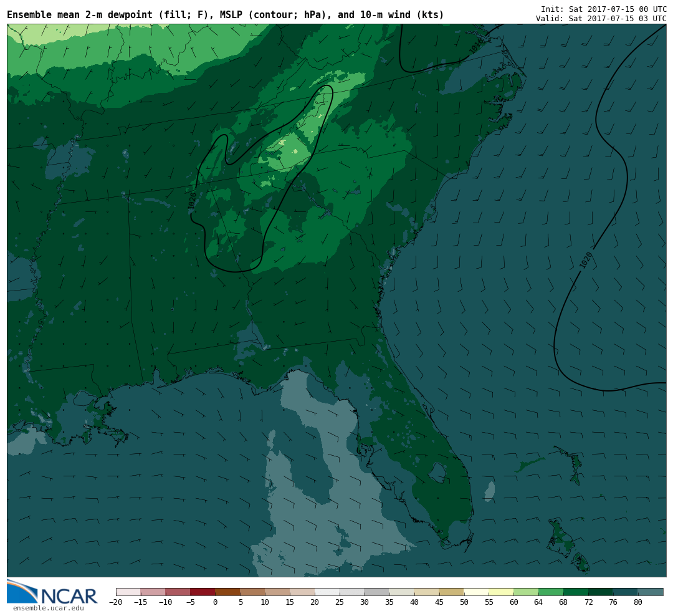Pick the dark red swatch between -5 and 0
Screen dimensions: 673x616
click(x=203, y=592)
